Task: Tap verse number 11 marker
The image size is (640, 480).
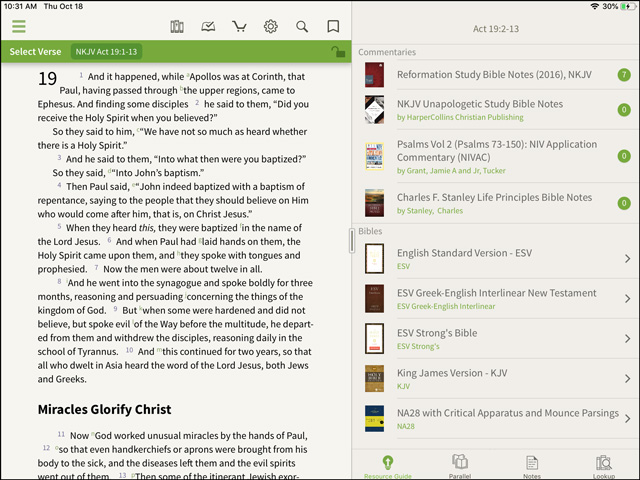Action: [61, 434]
